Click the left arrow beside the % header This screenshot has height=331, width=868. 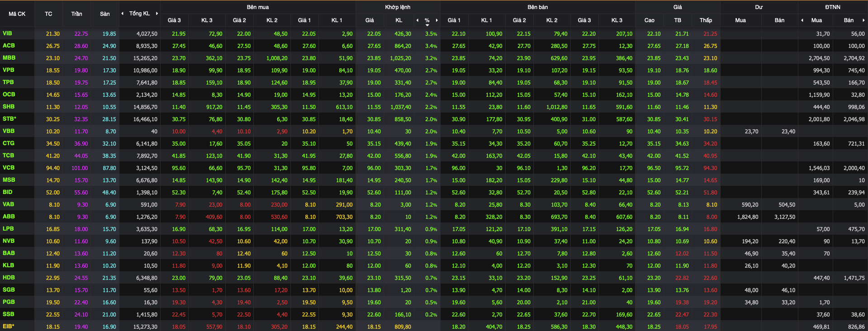pyautogui.click(x=417, y=20)
